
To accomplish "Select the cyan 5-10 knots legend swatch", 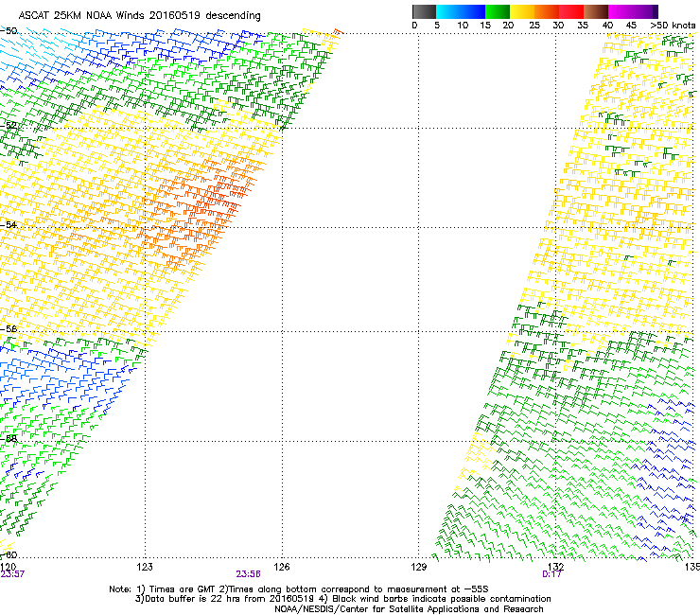I will [x=448, y=11].
